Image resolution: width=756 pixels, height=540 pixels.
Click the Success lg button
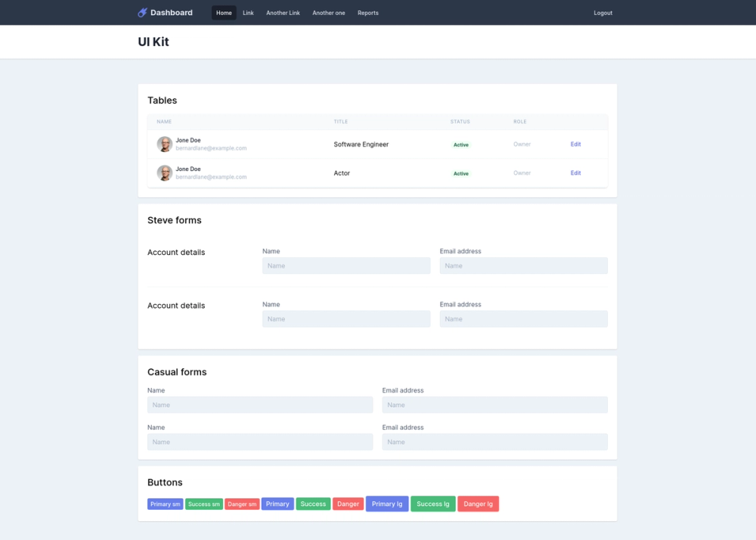pos(433,504)
